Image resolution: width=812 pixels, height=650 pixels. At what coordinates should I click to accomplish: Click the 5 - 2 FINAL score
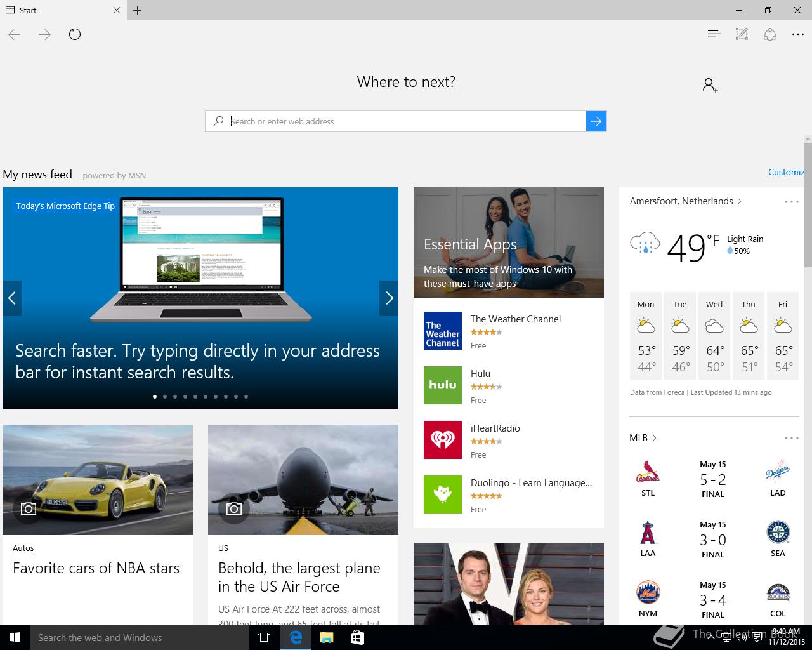coord(713,480)
